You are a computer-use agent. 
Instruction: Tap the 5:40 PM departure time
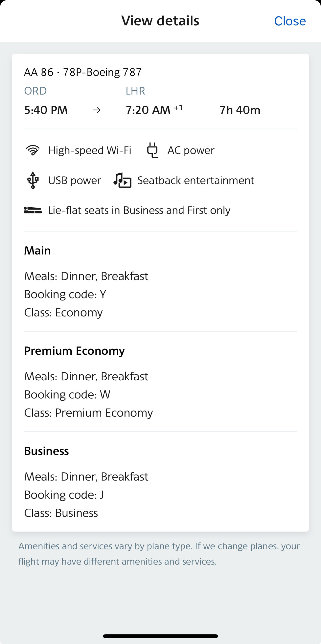(x=46, y=110)
